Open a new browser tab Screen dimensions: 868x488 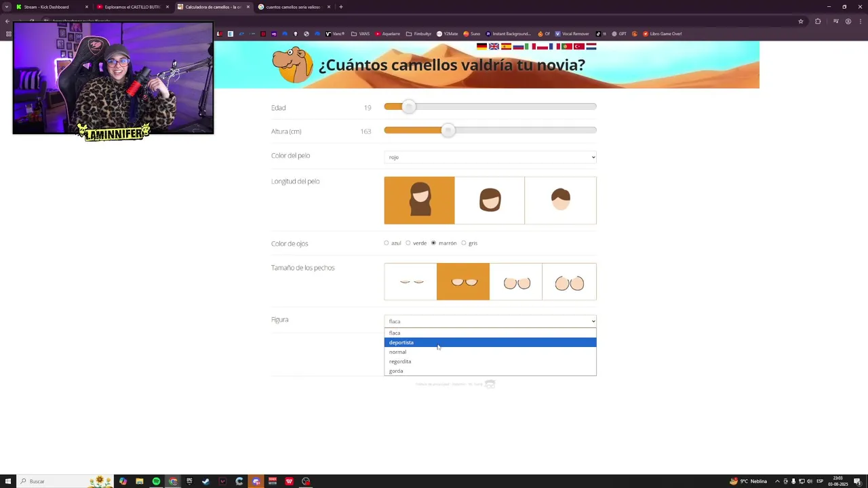click(x=341, y=7)
